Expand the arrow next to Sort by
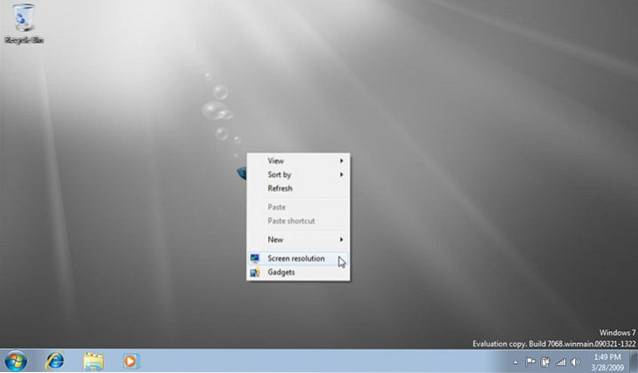 tap(341, 175)
